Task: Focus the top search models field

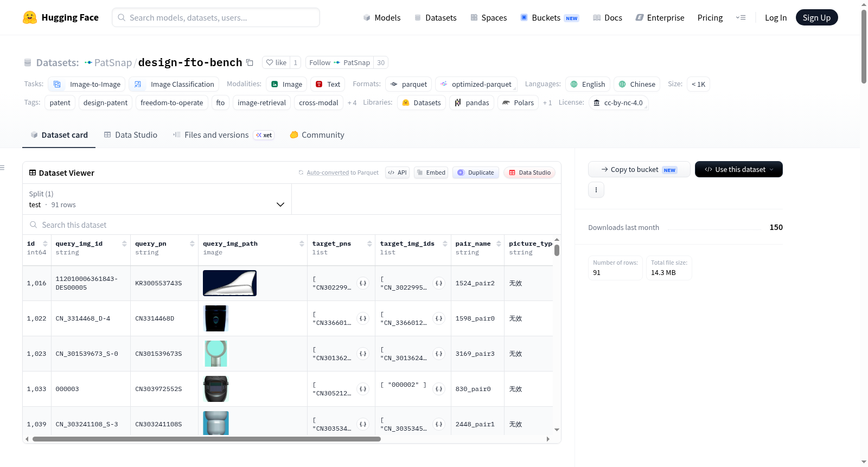Action: coord(216,17)
